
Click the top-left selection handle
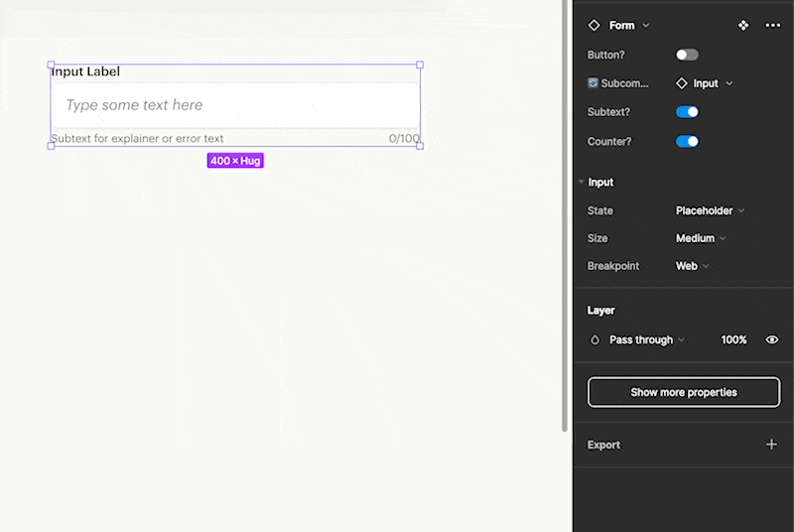click(51, 65)
